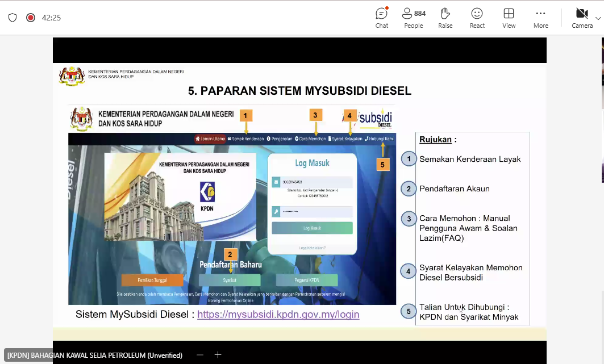Open the More actions menu
The image size is (604, 364).
[540, 17]
